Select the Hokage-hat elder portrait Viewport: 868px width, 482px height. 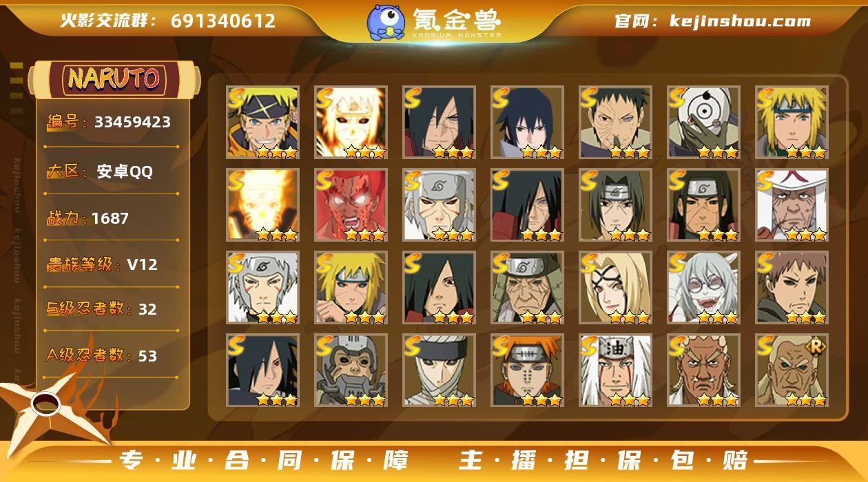point(792,205)
